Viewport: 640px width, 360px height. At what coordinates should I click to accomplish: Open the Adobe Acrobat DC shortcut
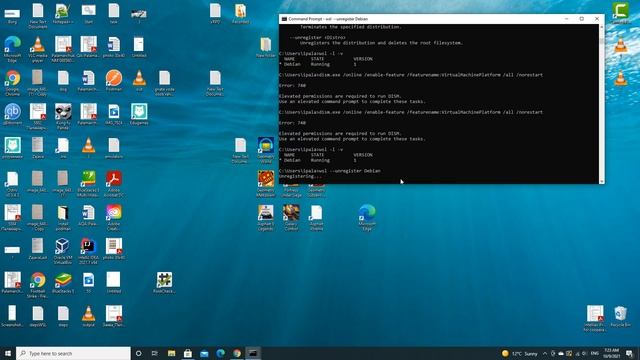[x=114, y=183]
